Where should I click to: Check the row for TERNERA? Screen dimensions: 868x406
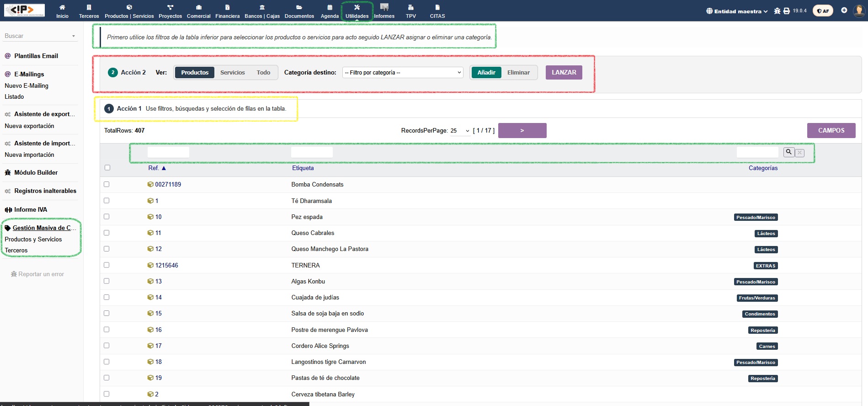(107, 265)
